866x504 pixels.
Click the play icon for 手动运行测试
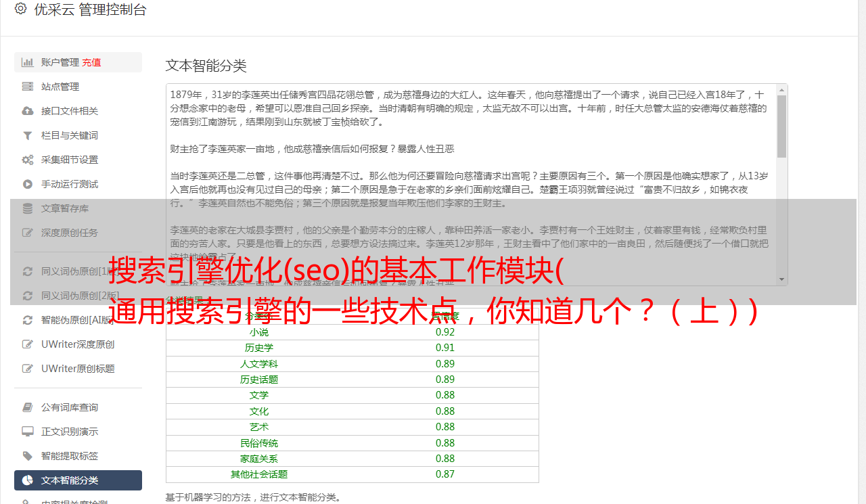click(28, 184)
